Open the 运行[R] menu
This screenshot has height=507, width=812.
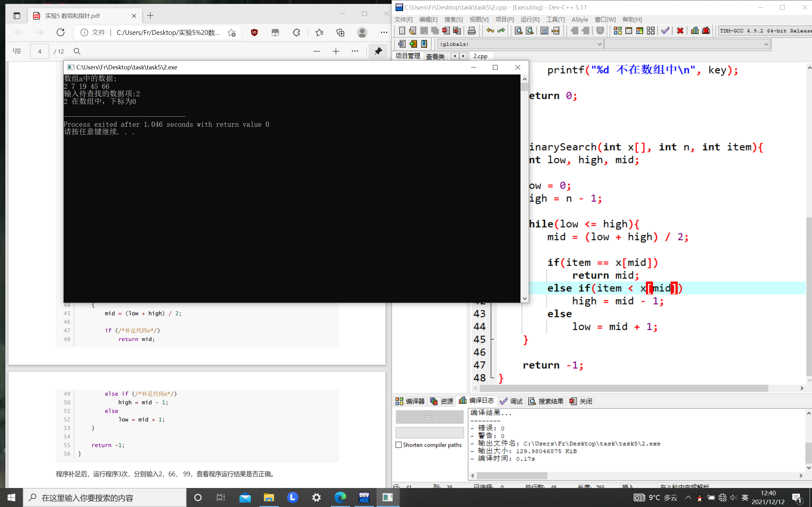coord(530,19)
